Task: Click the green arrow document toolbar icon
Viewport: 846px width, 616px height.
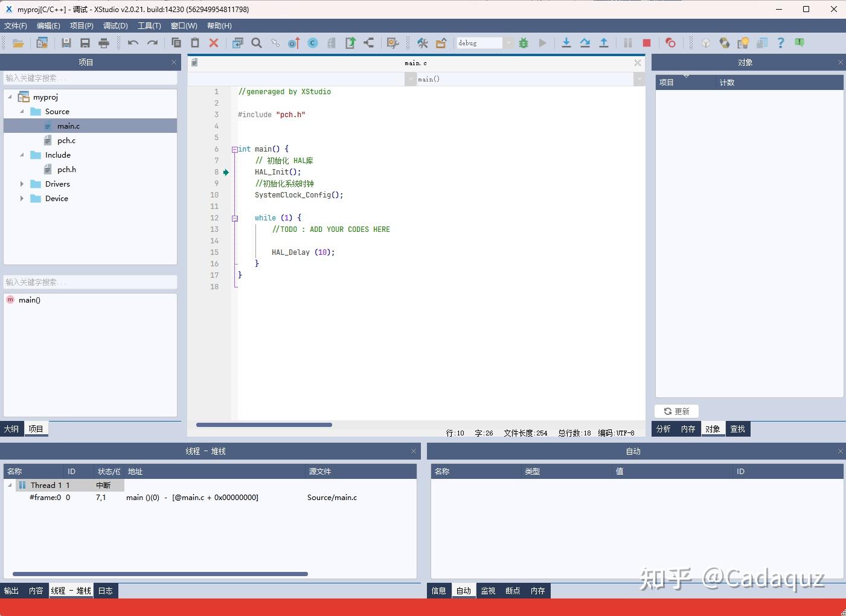Action: tap(350, 43)
